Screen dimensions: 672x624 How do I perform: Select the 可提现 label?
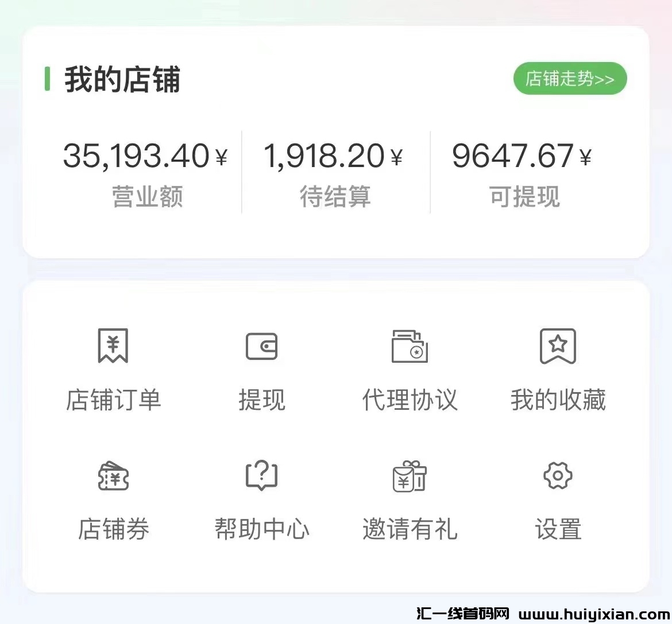(524, 197)
